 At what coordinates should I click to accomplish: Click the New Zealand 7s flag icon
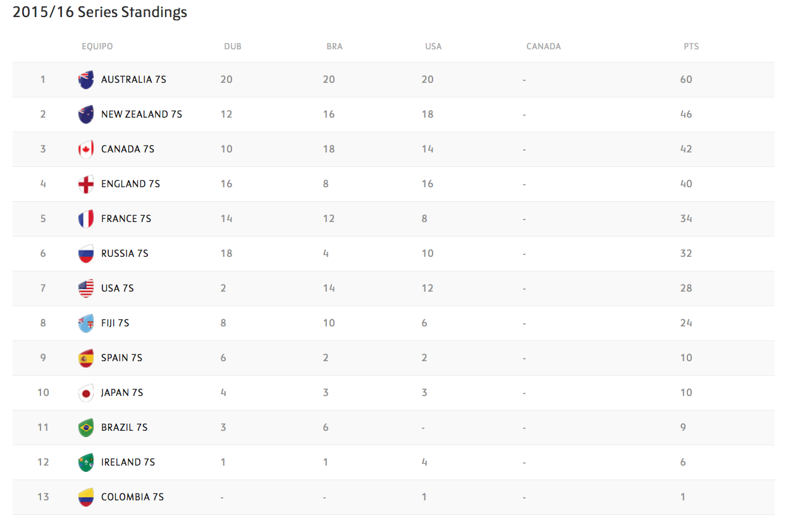point(86,114)
